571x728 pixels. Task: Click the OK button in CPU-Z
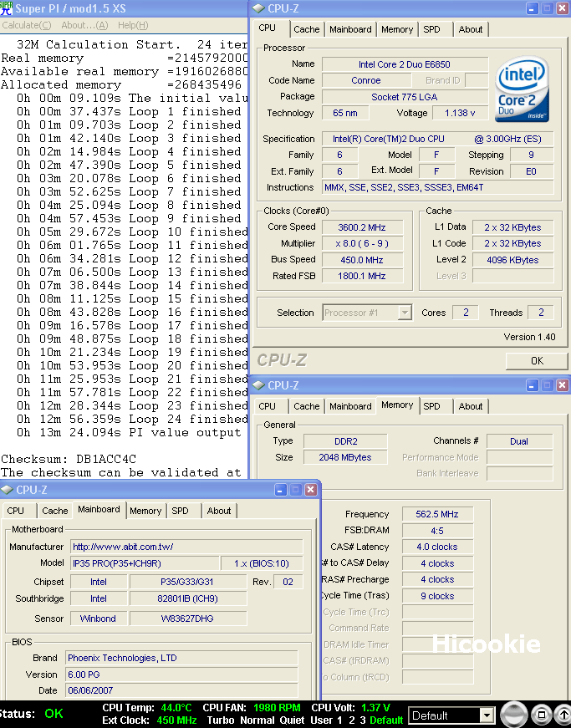(x=537, y=361)
